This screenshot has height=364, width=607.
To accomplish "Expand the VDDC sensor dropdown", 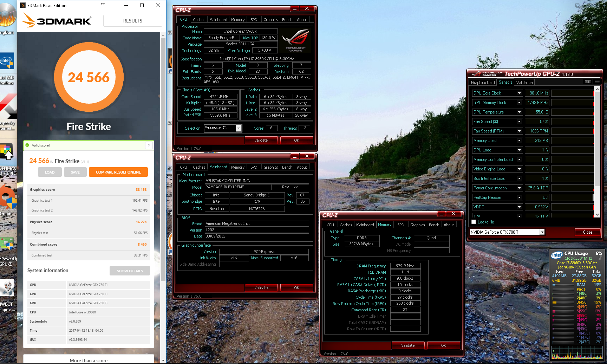I will [x=519, y=207].
